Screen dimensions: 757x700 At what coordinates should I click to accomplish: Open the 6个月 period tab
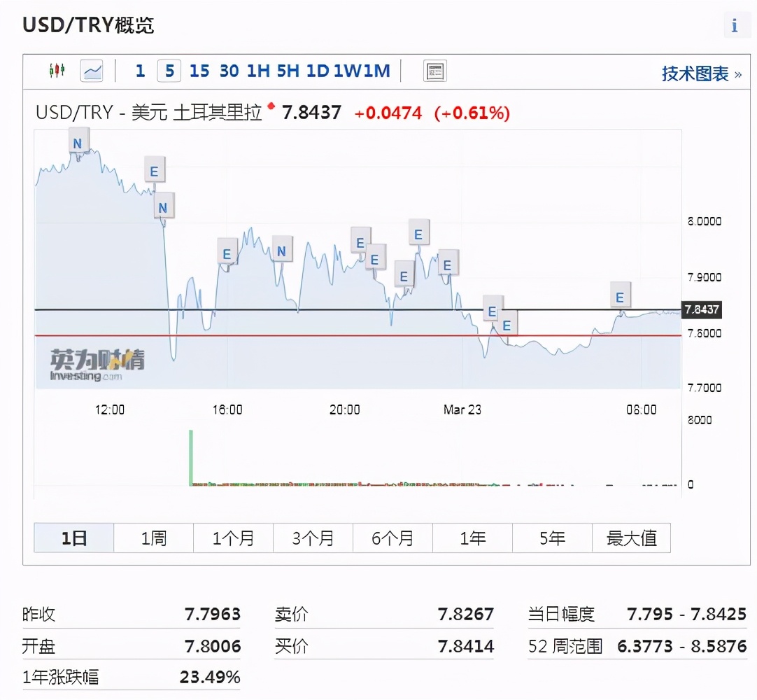point(392,538)
